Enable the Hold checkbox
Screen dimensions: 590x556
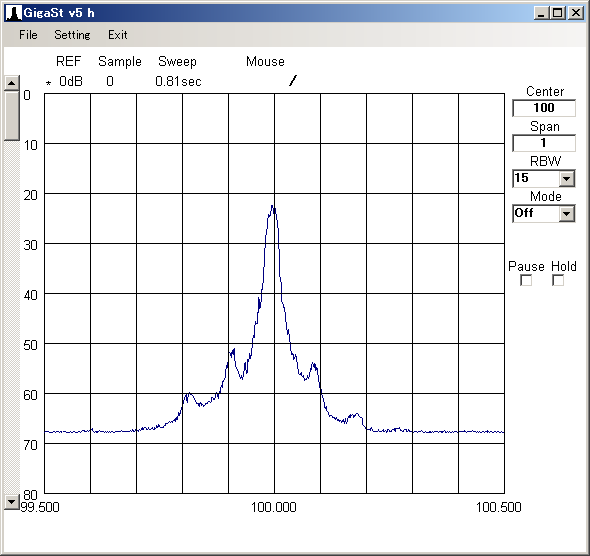click(558, 280)
